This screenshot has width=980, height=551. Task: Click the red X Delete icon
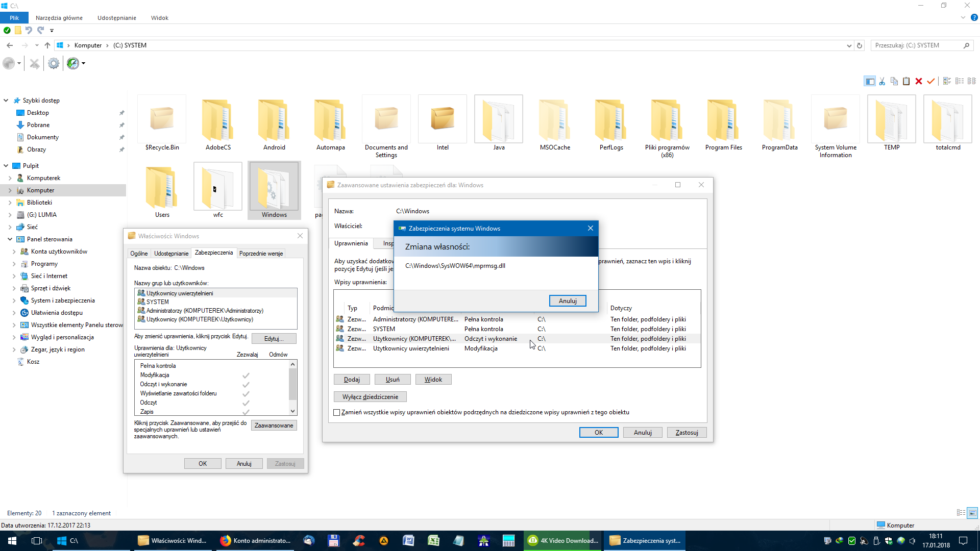tap(919, 81)
